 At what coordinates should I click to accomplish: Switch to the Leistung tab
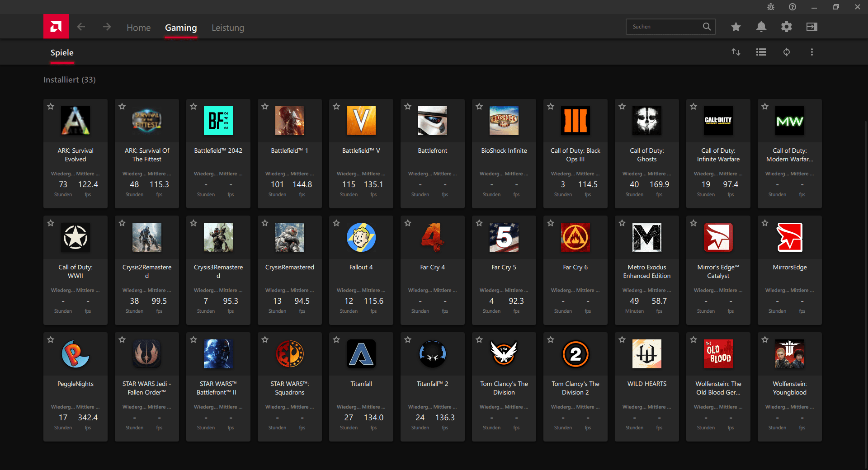pos(228,28)
